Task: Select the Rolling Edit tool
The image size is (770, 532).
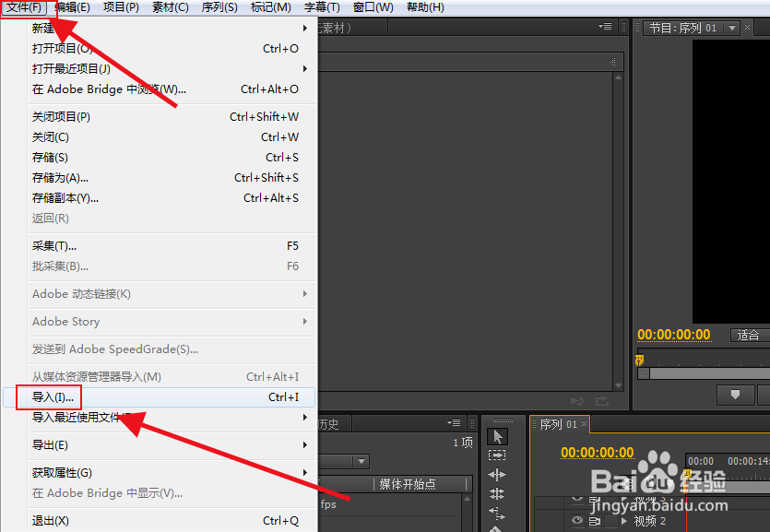Action: tap(497, 493)
